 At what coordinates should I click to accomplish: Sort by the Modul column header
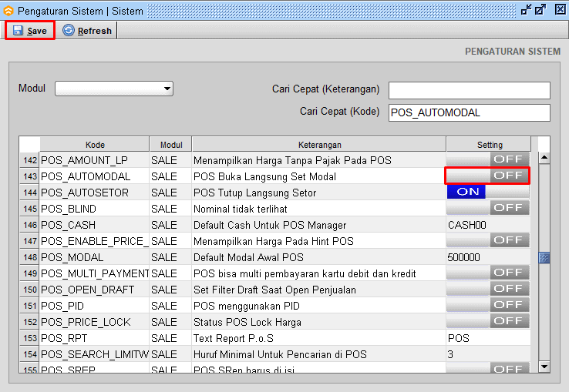pos(171,144)
